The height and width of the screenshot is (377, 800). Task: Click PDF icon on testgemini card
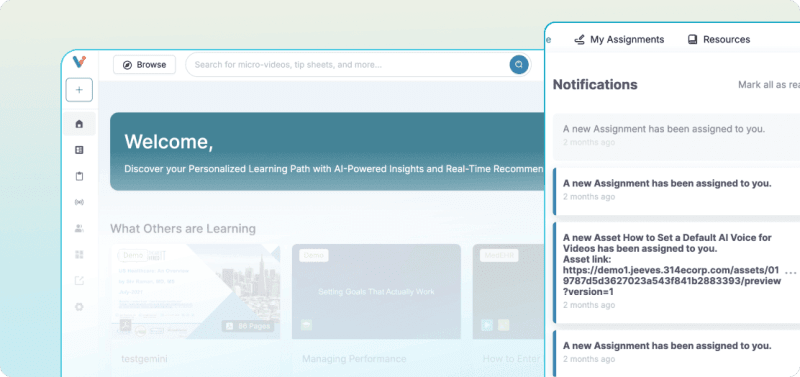(126, 326)
